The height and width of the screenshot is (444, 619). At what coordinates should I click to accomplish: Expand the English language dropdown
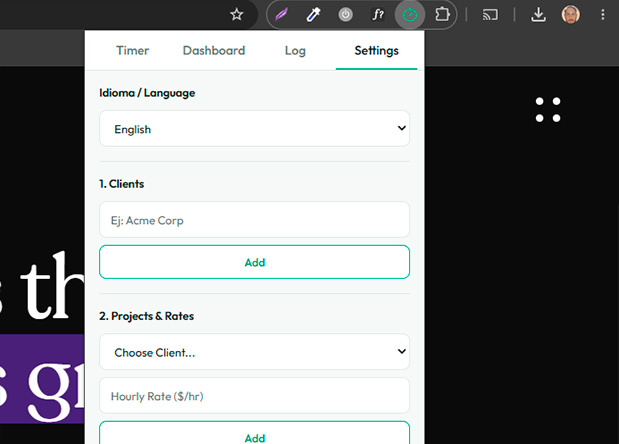click(x=255, y=129)
